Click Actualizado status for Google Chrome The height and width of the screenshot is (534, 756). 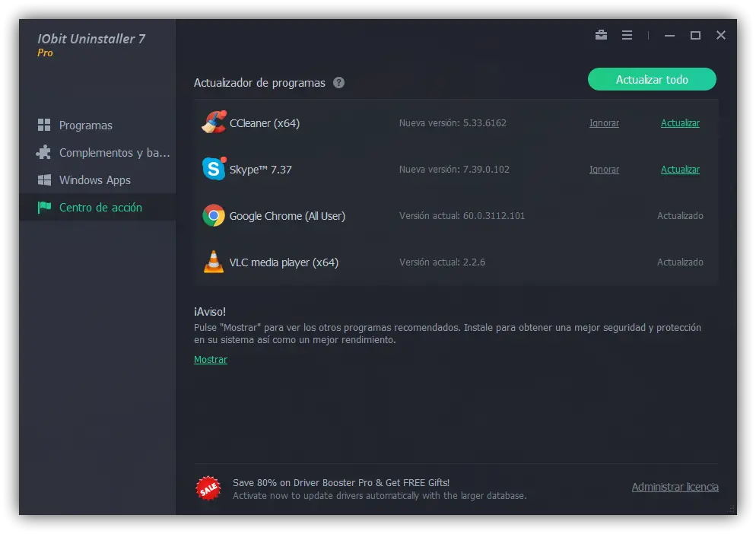(x=680, y=215)
